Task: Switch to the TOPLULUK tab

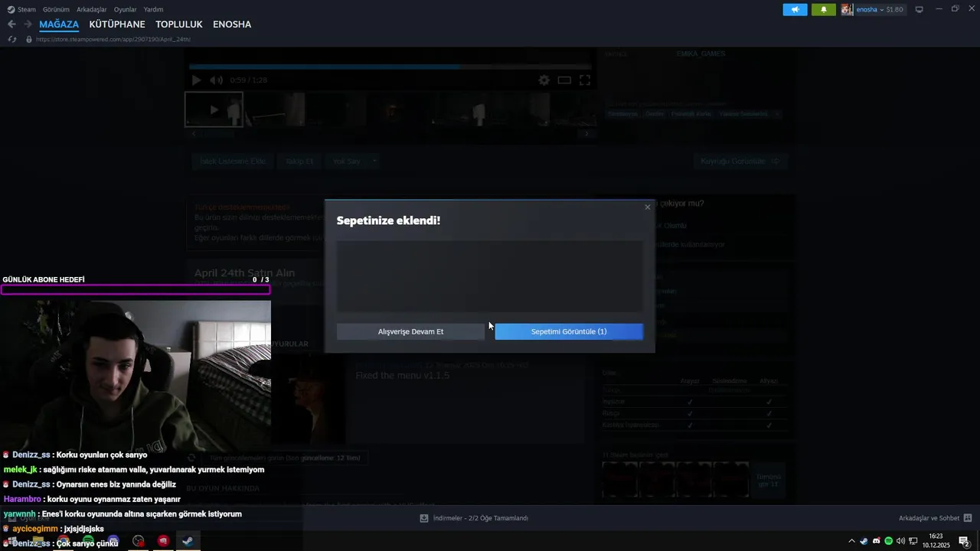Action: pos(179,24)
